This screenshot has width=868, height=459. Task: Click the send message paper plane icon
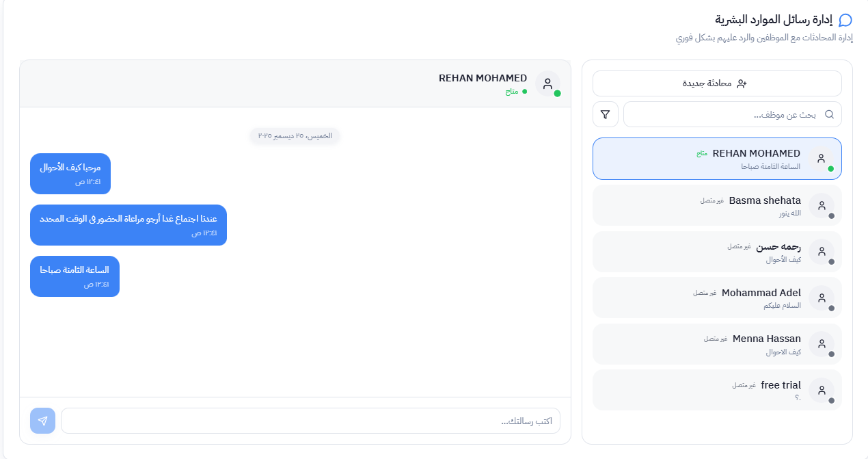[x=42, y=421]
